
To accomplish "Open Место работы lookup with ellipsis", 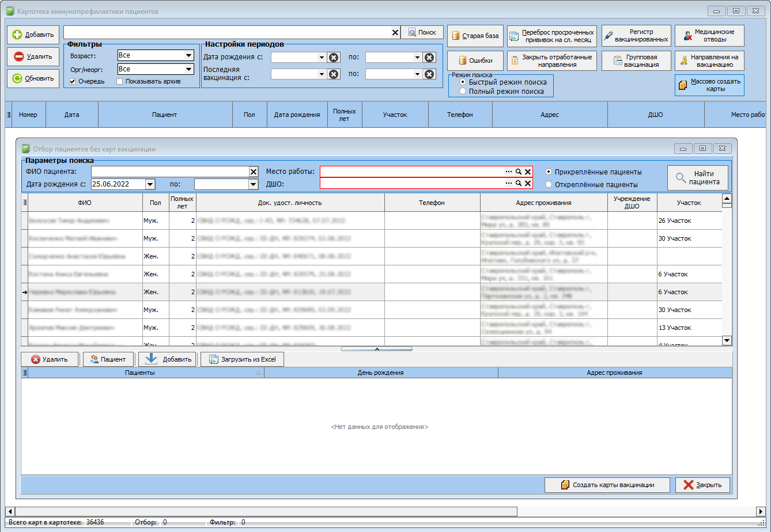I will click(509, 172).
